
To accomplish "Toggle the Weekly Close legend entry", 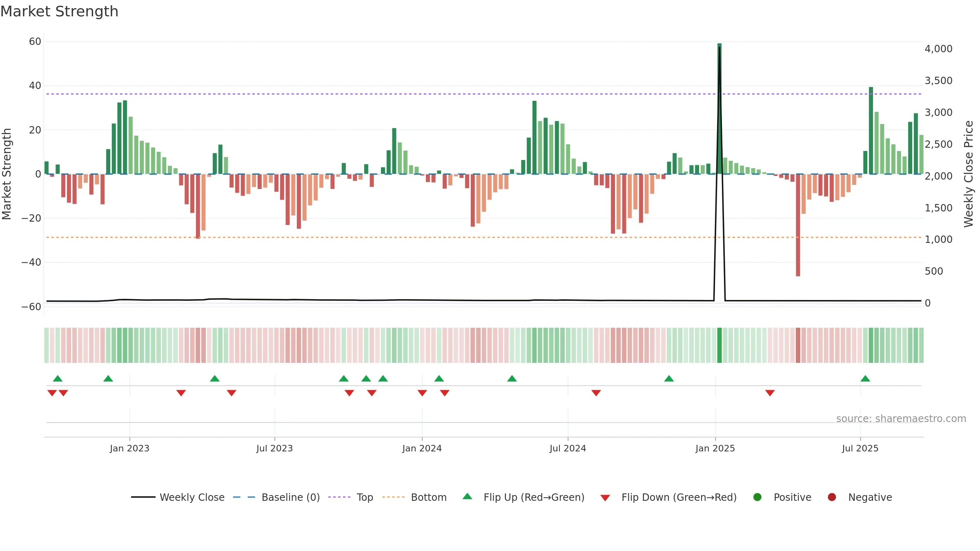I will tap(178, 497).
